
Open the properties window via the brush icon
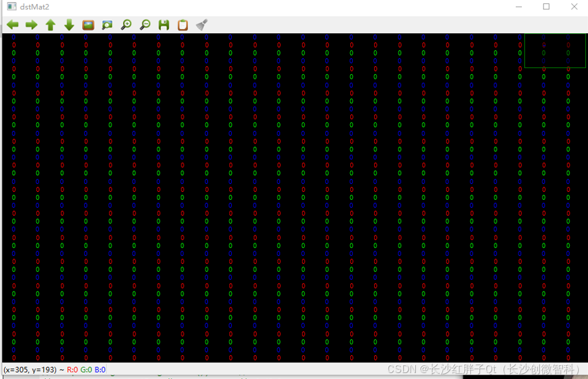click(x=202, y=25)
